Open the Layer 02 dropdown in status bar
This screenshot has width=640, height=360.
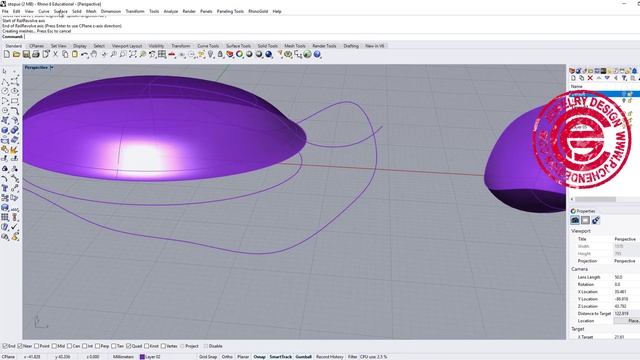click(x=150, y=357)
